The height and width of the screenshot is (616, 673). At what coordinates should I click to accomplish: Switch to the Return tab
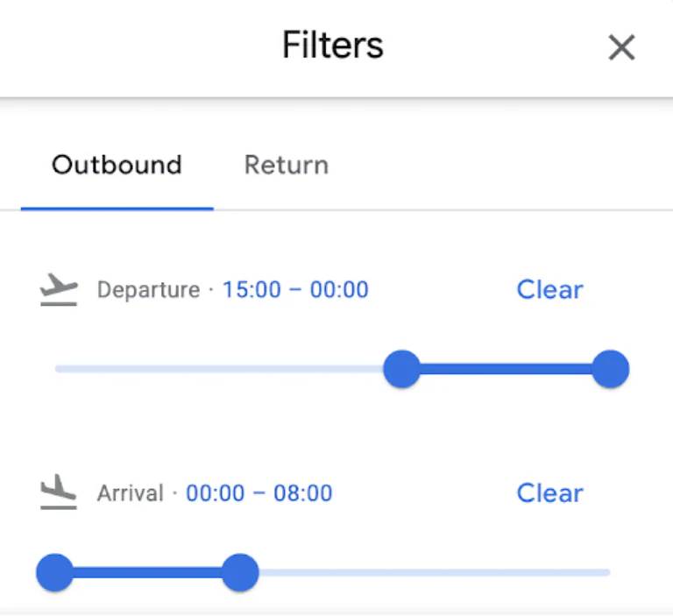point(287,165)
